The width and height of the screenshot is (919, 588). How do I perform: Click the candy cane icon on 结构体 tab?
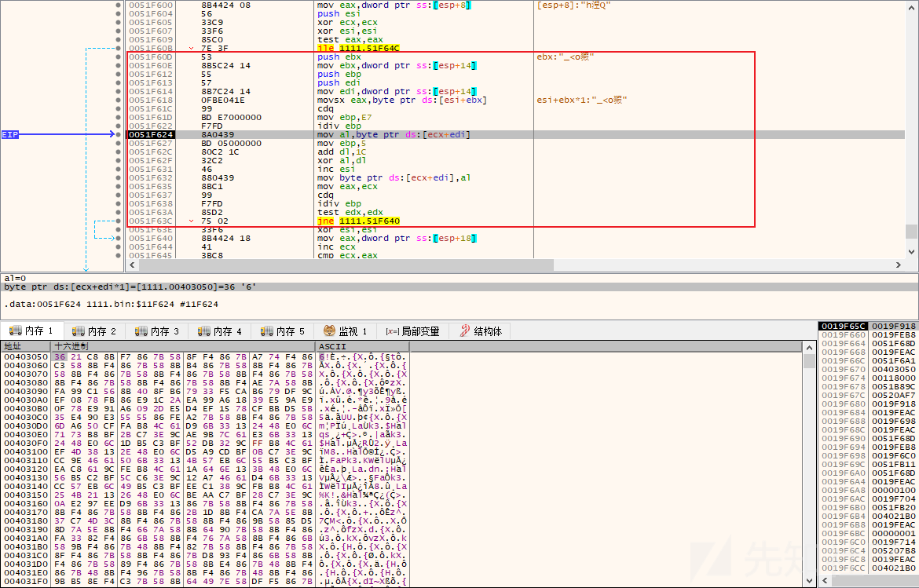(x=465, y=331)
